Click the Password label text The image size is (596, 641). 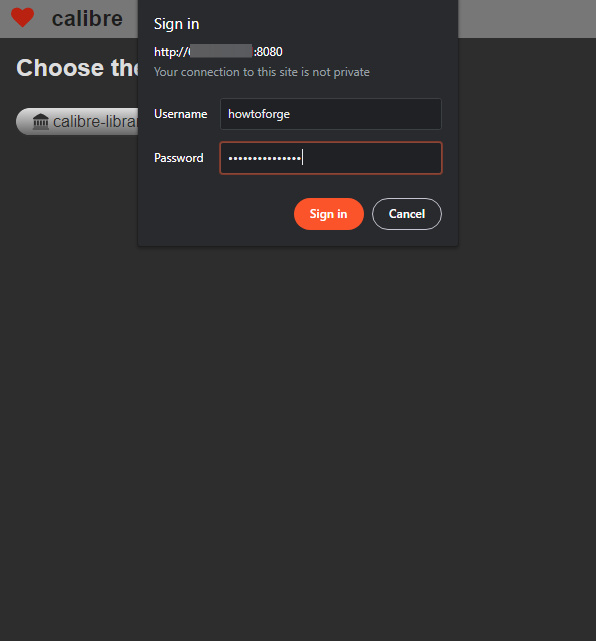[179, 158]
